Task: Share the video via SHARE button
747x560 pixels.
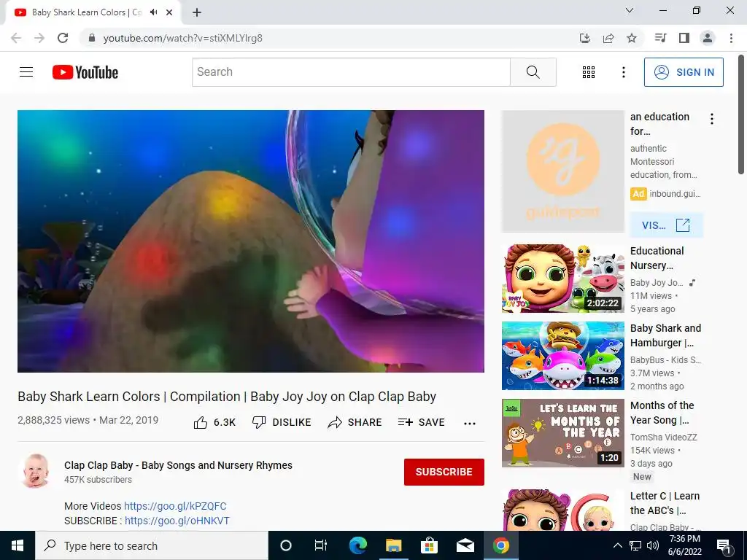Action: pyautogui.click(x=355, y=422)
